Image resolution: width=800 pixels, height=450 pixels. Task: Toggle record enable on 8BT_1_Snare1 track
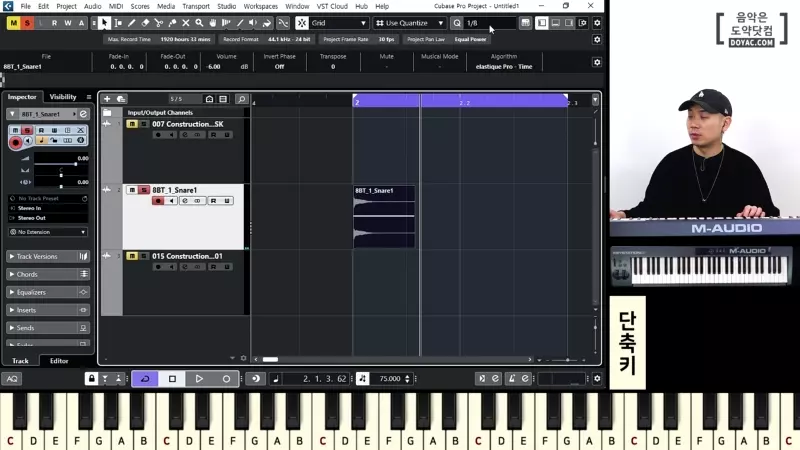click(x=158, y=201)
